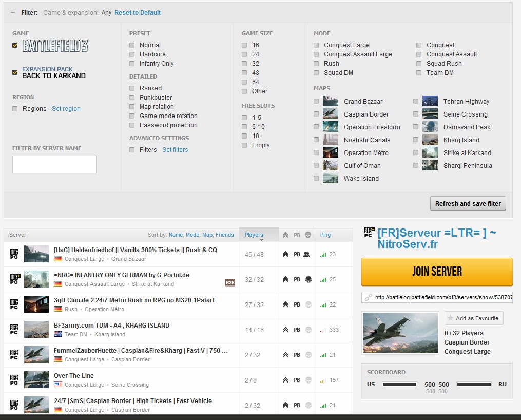Sort by Players column header

[x=259, y=235]
